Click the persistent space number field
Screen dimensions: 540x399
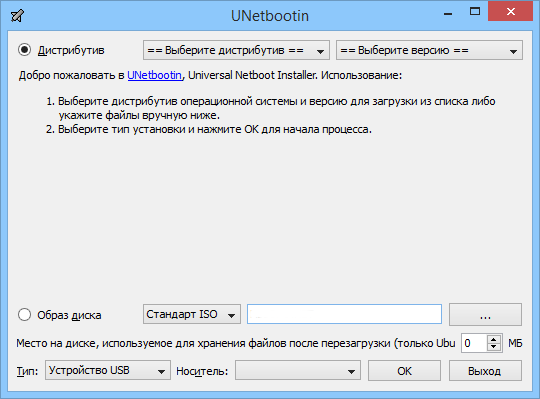click(474, 343)
